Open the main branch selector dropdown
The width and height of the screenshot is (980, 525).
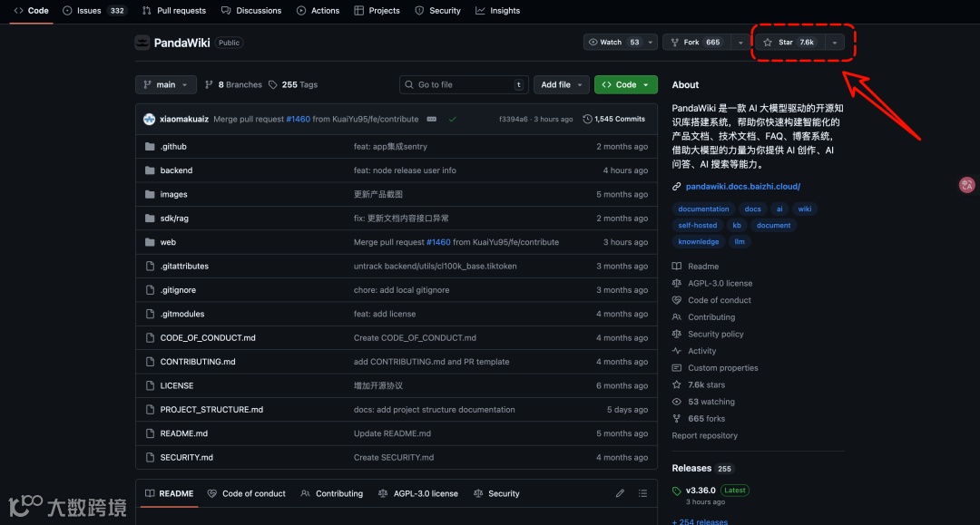pyautogui.click(x=166, y=85)
